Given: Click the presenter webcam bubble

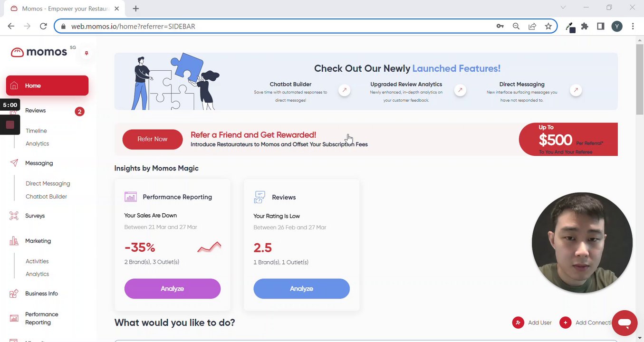Looking at the screenshot, I should point(582,242).
